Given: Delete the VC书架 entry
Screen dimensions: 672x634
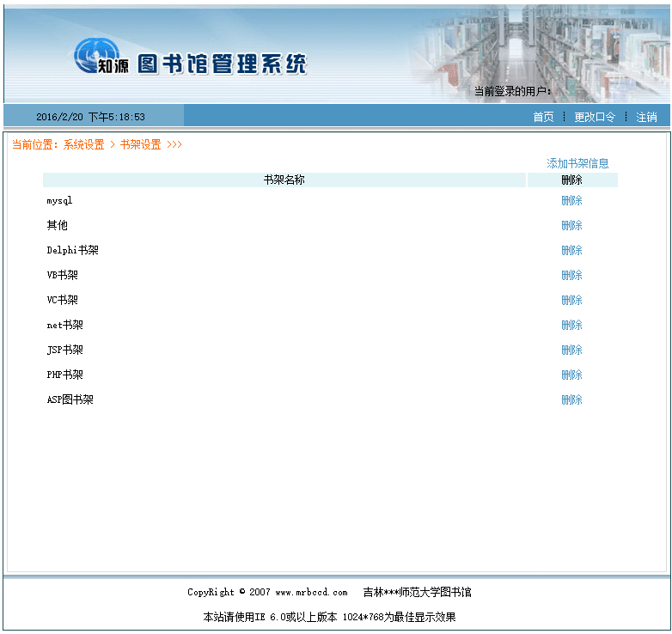Looking at the screenshot, I should (571, 300).
